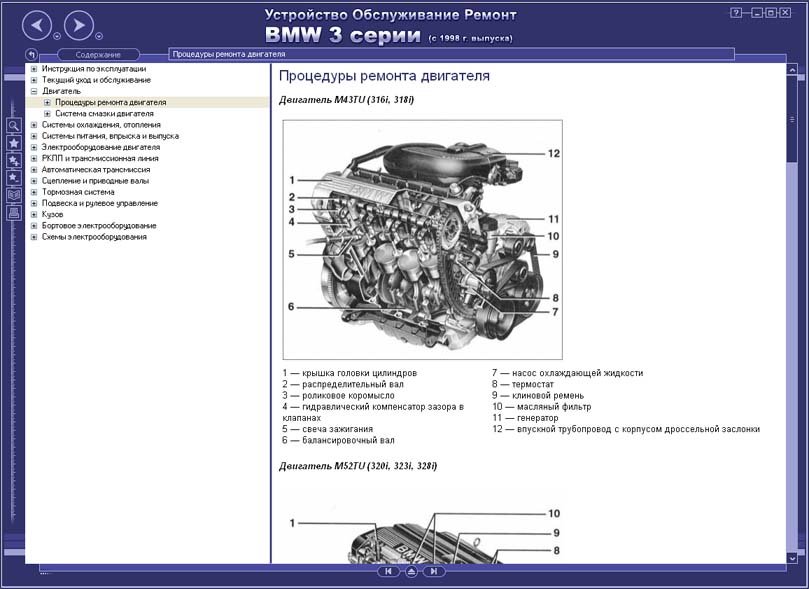This screenshot has width=809, height=589.
Task: Select Система смазки двигателя item
Action: coord(104,113)
